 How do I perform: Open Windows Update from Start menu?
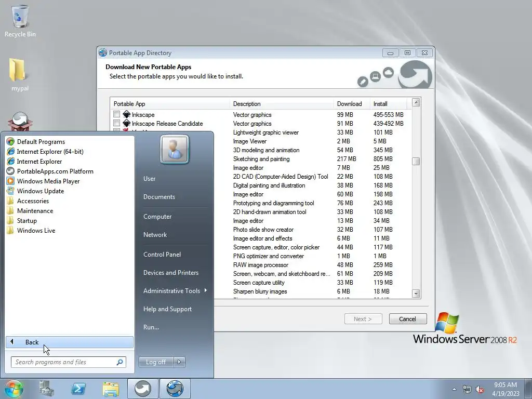coord(41,191)
